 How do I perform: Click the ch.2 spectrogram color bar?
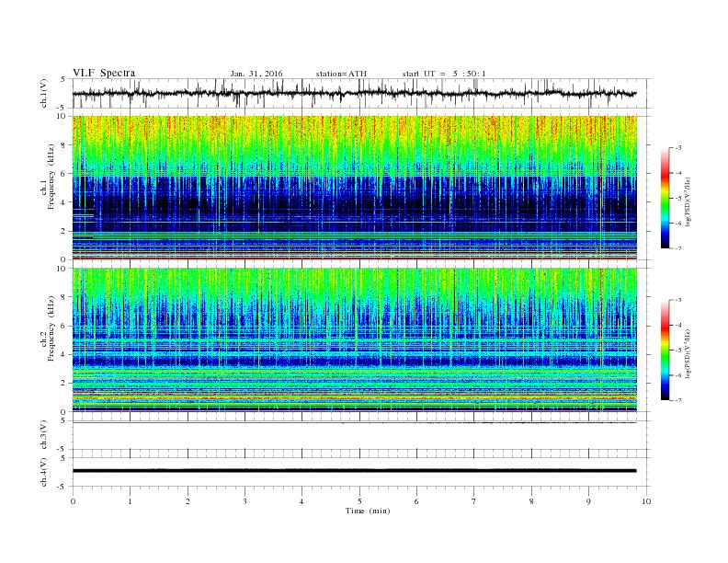tap(665, 350)
